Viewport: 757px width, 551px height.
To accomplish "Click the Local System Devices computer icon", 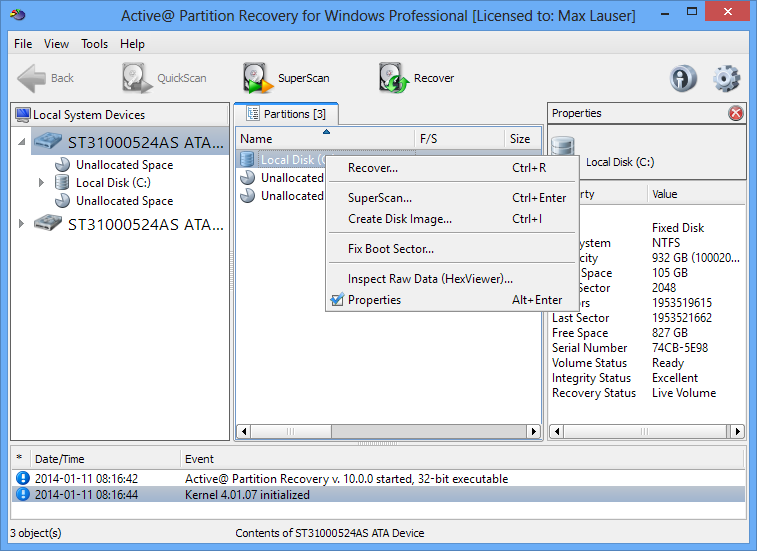I will pyautogui.click(x=23, y=115).
